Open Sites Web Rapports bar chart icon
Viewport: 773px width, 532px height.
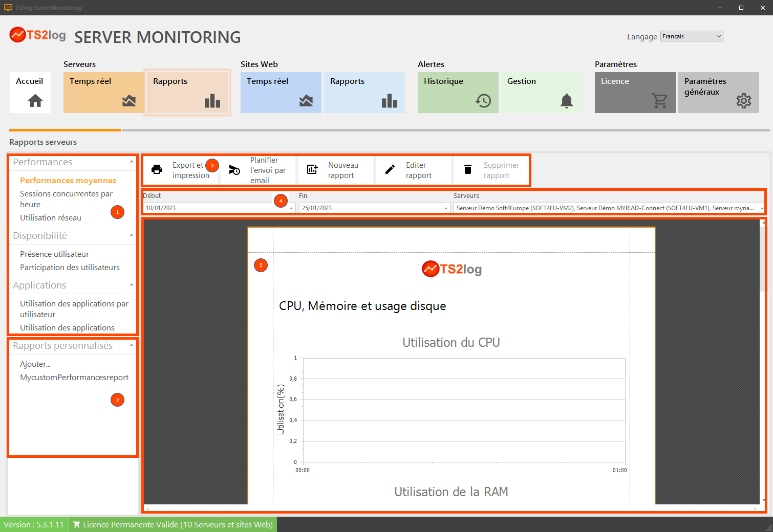[390, 101]
